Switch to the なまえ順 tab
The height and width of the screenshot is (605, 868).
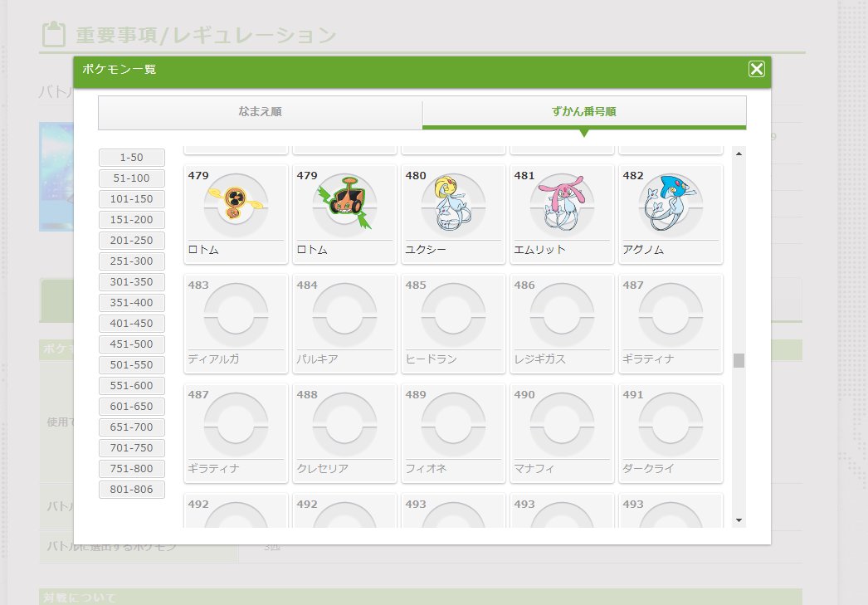coord(261,112)
